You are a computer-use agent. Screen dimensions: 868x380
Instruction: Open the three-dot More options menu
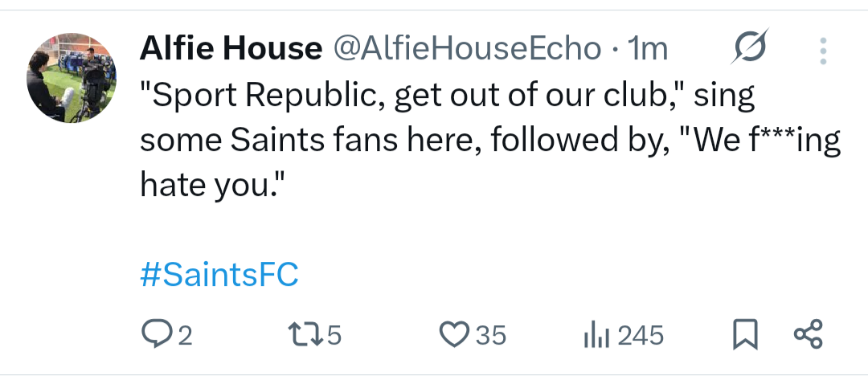tap(823, 50)
